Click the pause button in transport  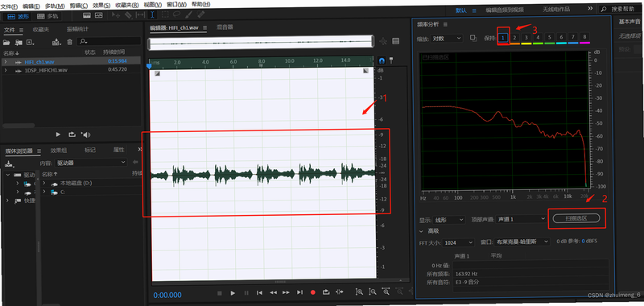pyautogui.click(x=246, y=293)
